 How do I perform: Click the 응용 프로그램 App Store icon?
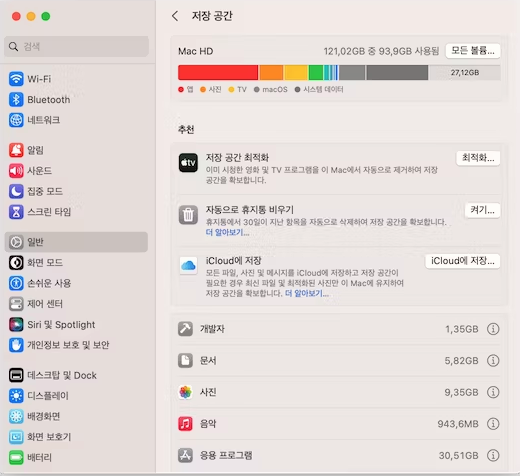[x=185, y=455]
